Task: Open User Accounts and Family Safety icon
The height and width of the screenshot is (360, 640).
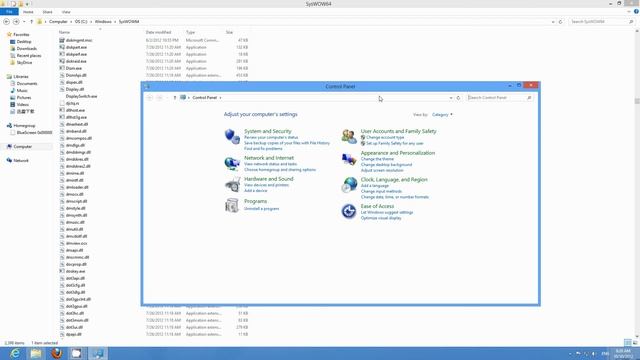Action: coord(349,136)
